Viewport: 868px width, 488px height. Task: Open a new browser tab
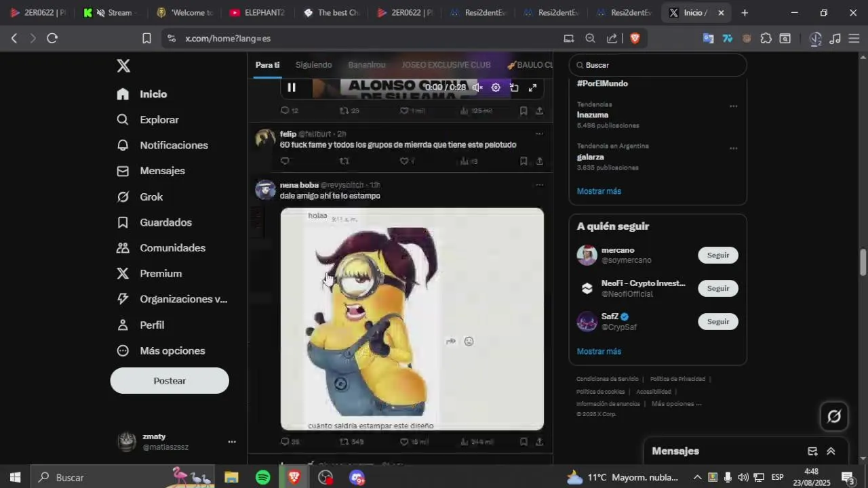(x=745, y=13)
